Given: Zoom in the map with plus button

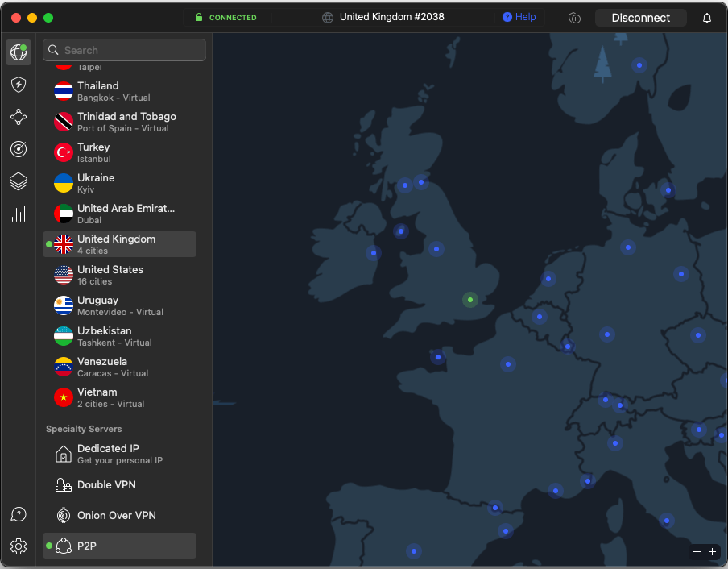Looking at the screenshot, I should [712, 552].
